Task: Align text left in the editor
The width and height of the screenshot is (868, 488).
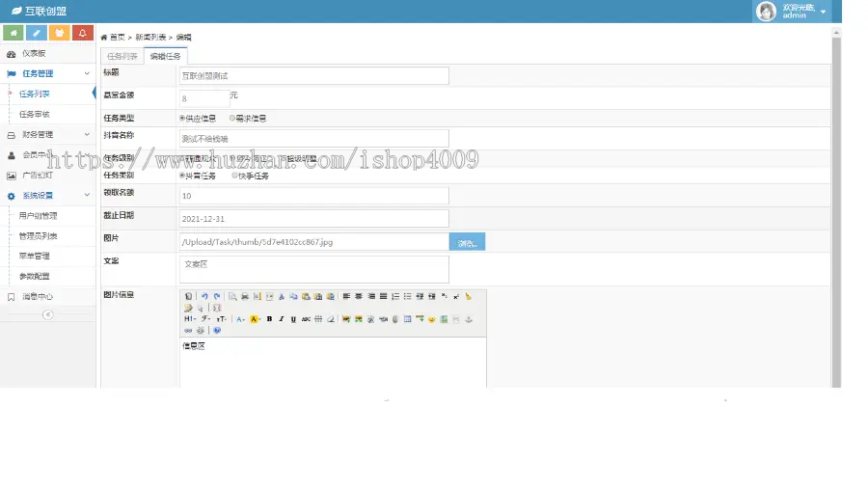Action: click(346, 297)
